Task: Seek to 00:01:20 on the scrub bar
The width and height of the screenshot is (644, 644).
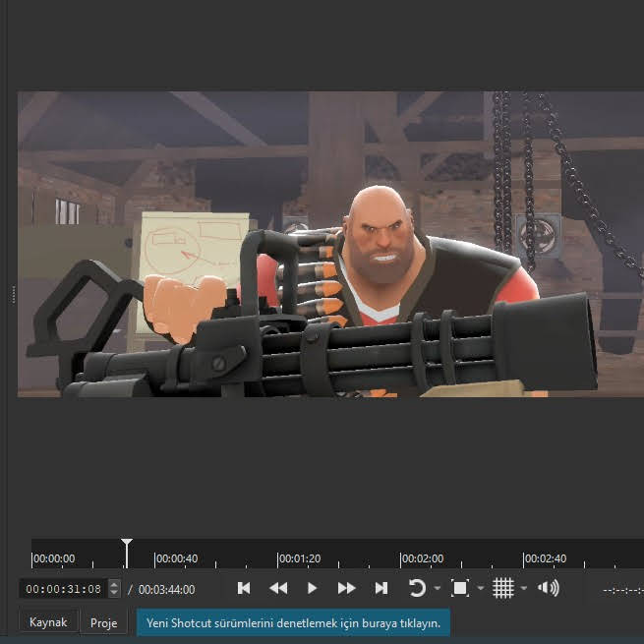Action: tap(277, 559)
